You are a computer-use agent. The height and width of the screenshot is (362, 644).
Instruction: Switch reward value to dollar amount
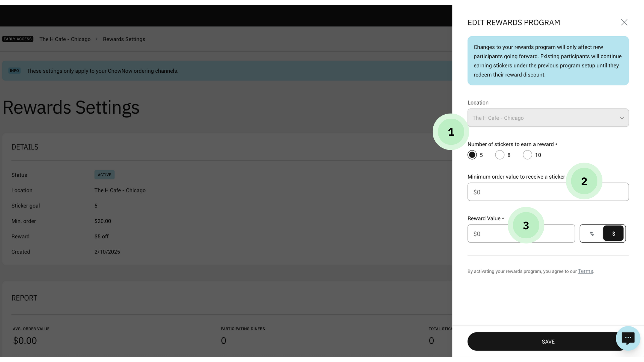(613, 234)
